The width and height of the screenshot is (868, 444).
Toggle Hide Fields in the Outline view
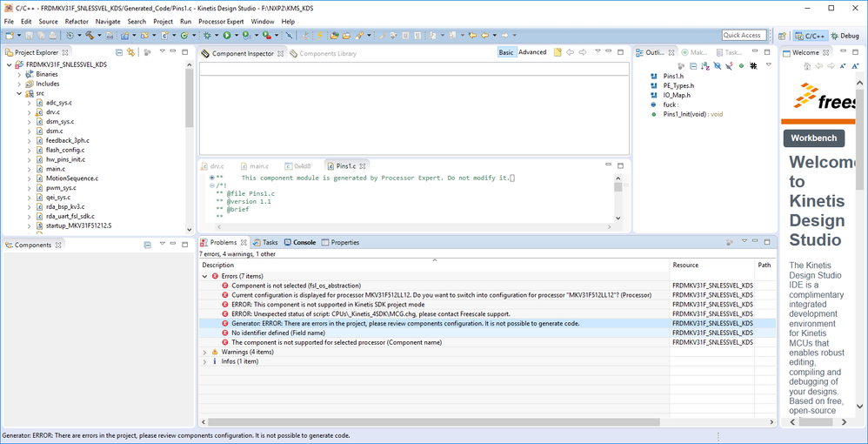pyautogui.click(x=718, y=65)
